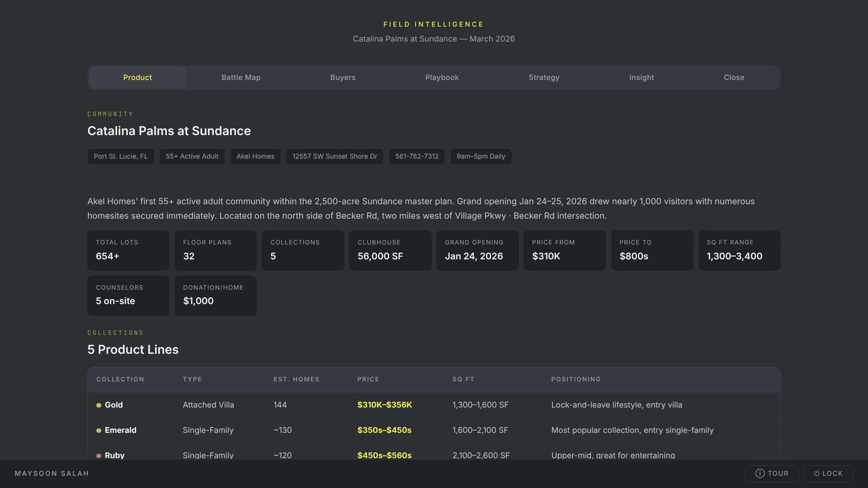Click the POSITIONING column header

click(576, 379)
